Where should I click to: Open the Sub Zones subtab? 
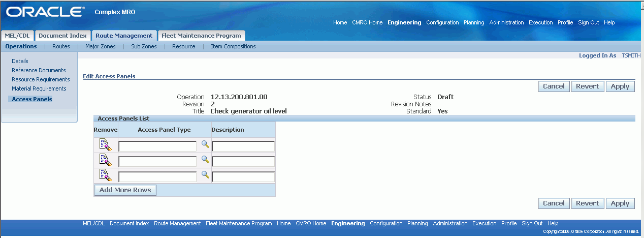coord(144,46)
